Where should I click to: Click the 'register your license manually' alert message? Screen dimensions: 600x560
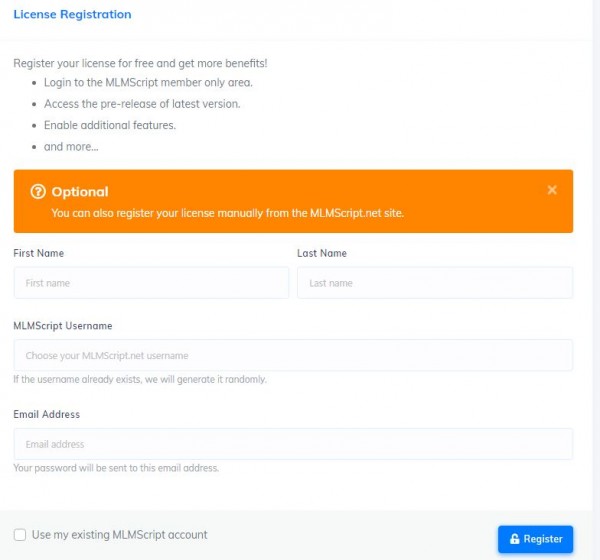point(228,213)
